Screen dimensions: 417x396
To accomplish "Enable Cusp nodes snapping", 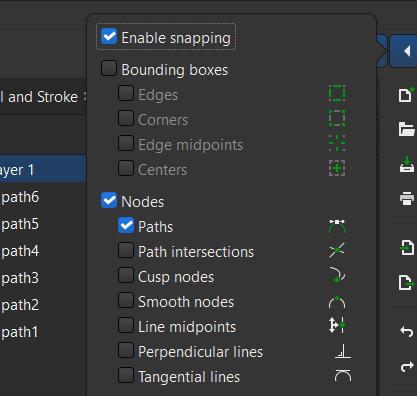I will [x=126, y=275].
